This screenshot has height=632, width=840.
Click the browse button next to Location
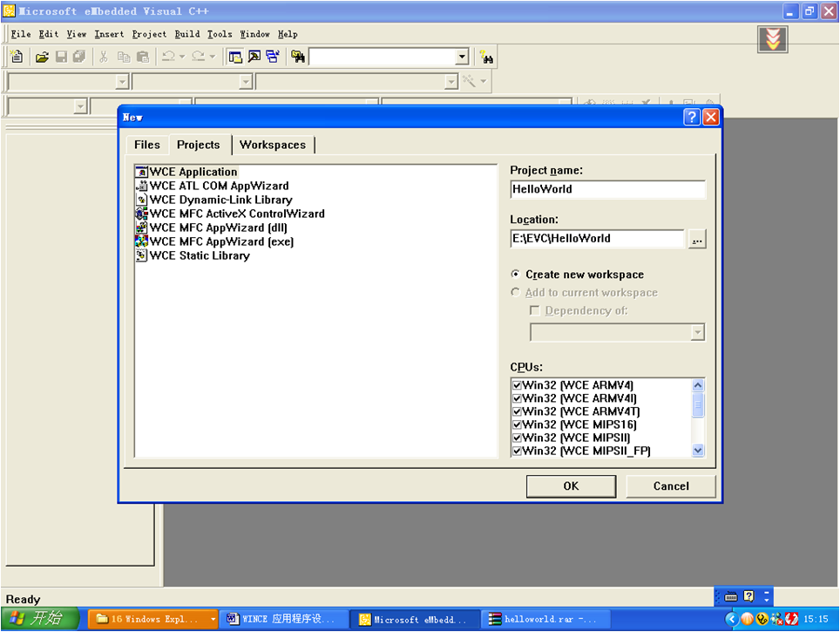[696, 239]
